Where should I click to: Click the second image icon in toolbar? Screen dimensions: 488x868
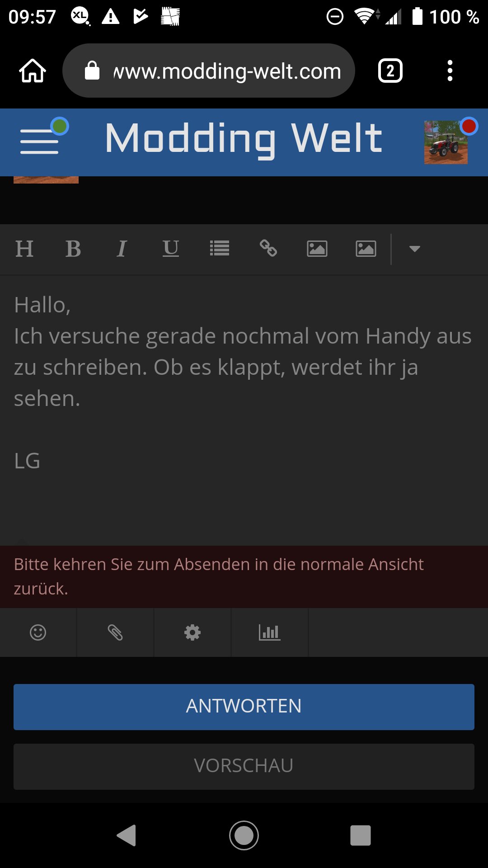pos(366,249)
